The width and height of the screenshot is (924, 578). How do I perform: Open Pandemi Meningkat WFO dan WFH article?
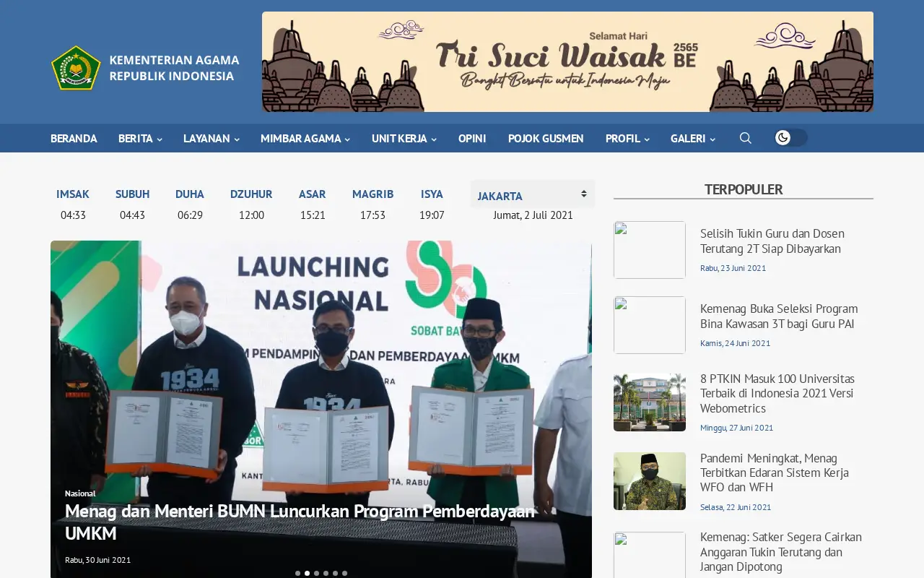coord(774,473)
